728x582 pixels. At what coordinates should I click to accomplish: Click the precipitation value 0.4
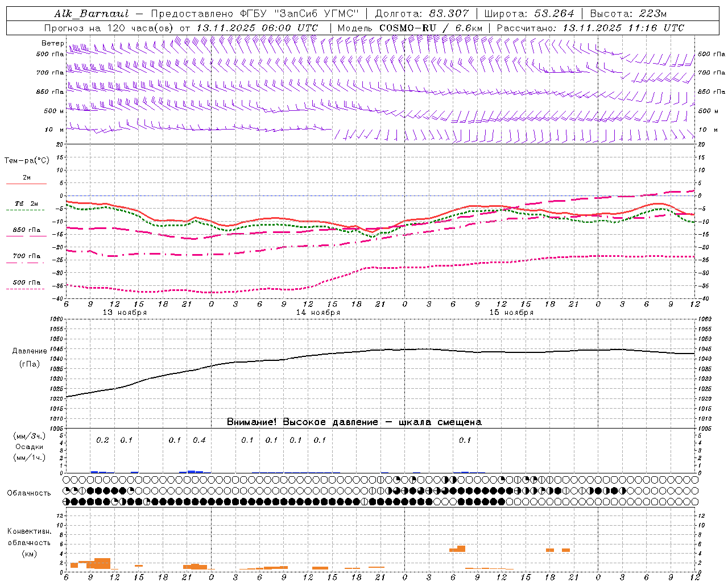[199, 440]
